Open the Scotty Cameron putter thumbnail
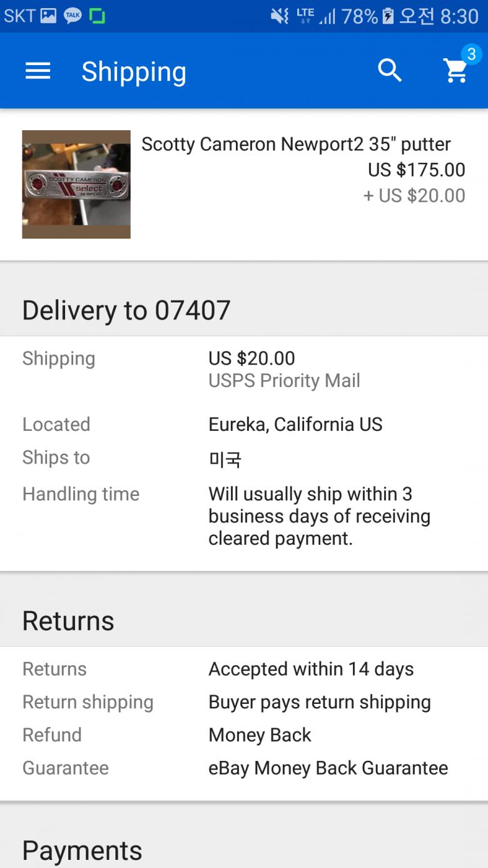 (76, 184)
